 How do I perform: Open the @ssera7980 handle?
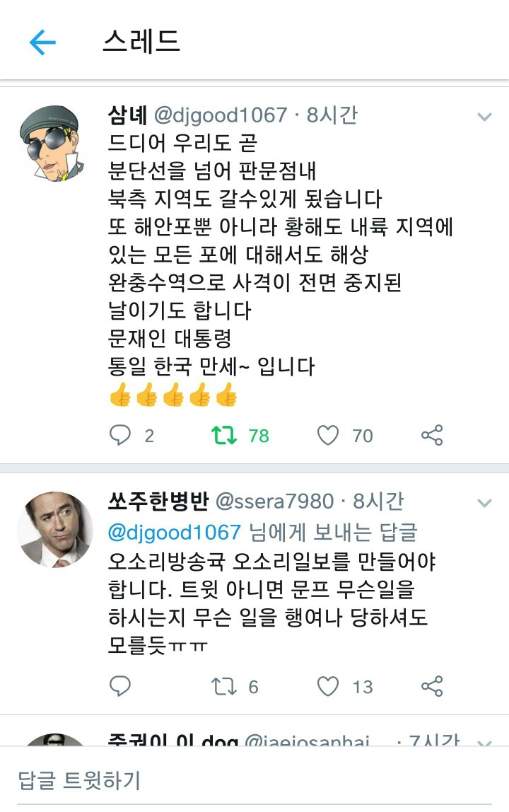[x=274, y=501]
